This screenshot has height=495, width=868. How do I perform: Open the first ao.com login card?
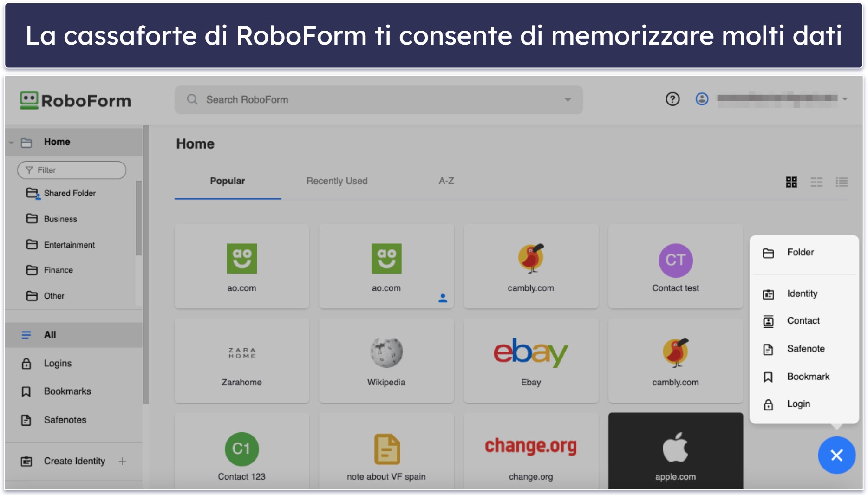pos(242,267)
